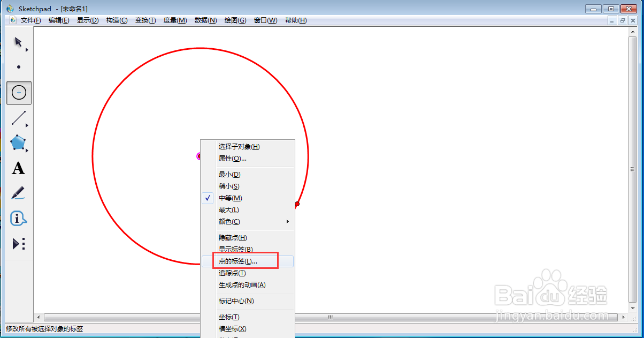
Task: Open the 绘图(G) menu
Action: tap(235, 20)
